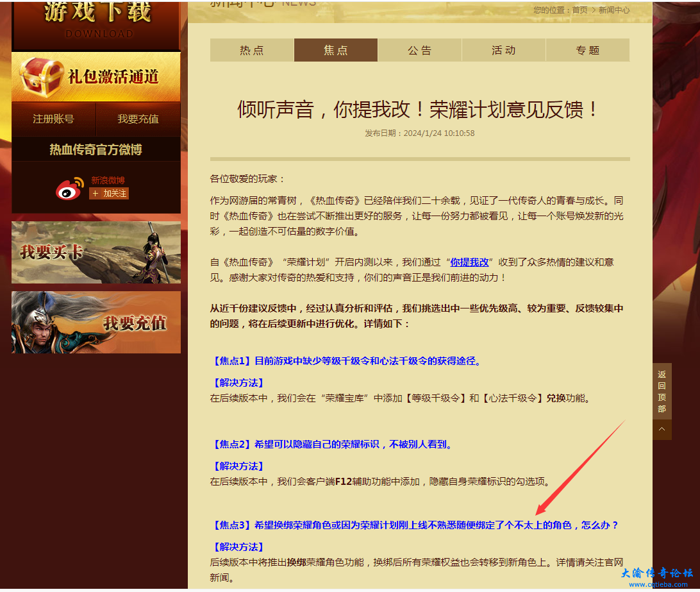Click the 我要充值 button beside 注册账号
Screen dimensions: 700x592
pyautogui.click(x=138, y=119)
